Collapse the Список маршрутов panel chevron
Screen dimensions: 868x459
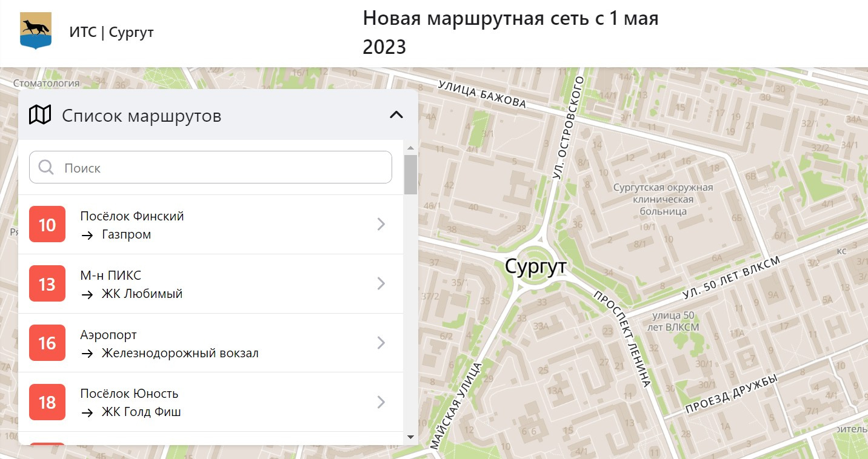click(x=396, y=114)
